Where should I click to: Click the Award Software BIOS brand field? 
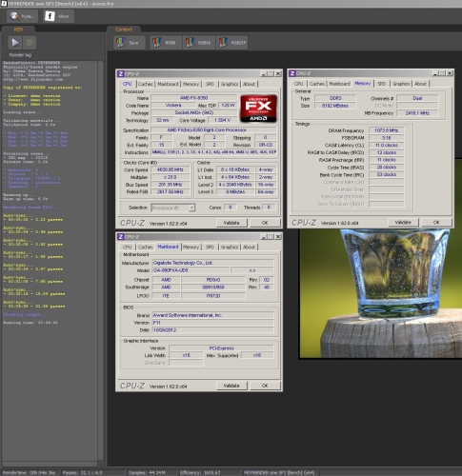coord(212,315)
